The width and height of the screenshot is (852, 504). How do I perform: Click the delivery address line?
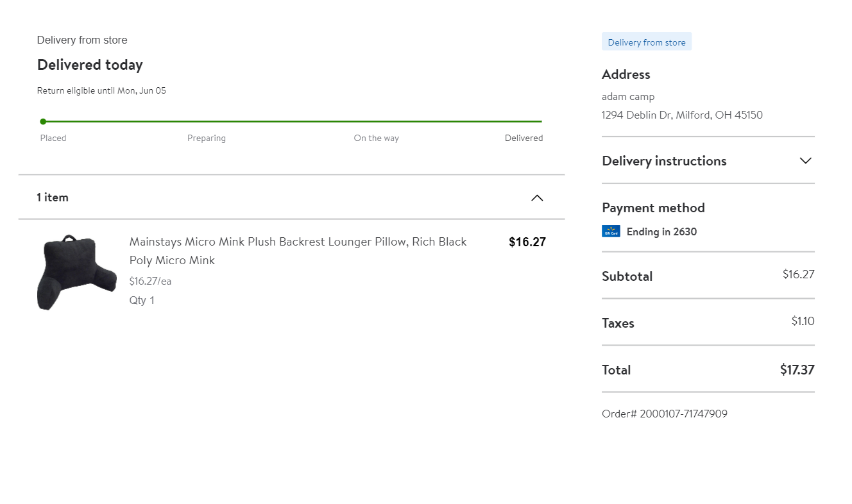click(x=682, y=115)
